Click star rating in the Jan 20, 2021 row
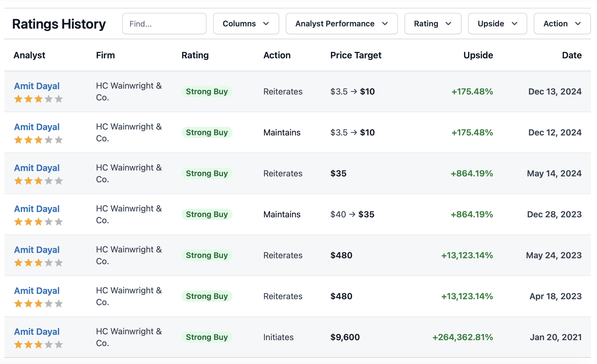The height and width of the screenshot is (364, 597). point(38,345)
